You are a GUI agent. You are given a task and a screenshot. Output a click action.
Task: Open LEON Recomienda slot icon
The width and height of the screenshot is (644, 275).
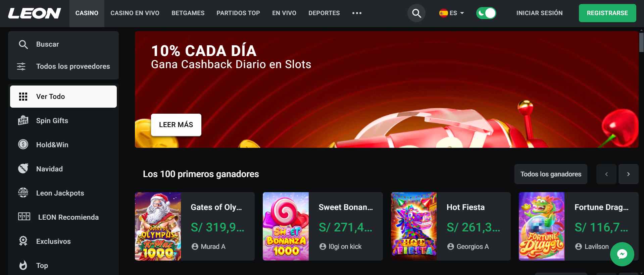pyautogui.click(x=24, y=217)
